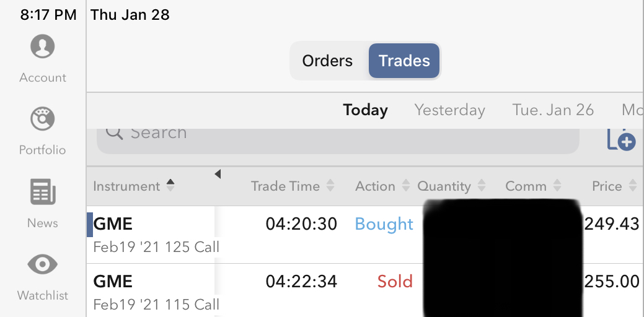Screen dimensions: 644x317
Task: Sort trades by Trade Time
Action: [292, 186]
